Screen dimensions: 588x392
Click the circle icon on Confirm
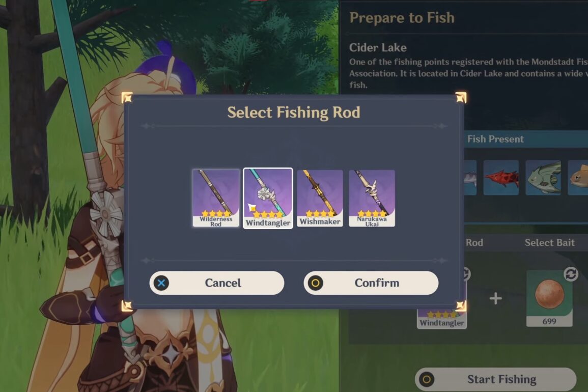pos(315,283)
